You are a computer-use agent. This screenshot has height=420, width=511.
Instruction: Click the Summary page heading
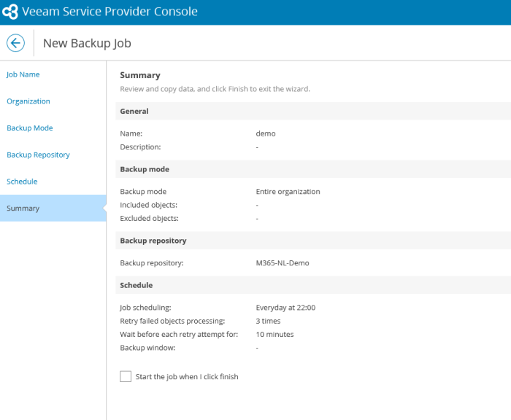[140, 75]
